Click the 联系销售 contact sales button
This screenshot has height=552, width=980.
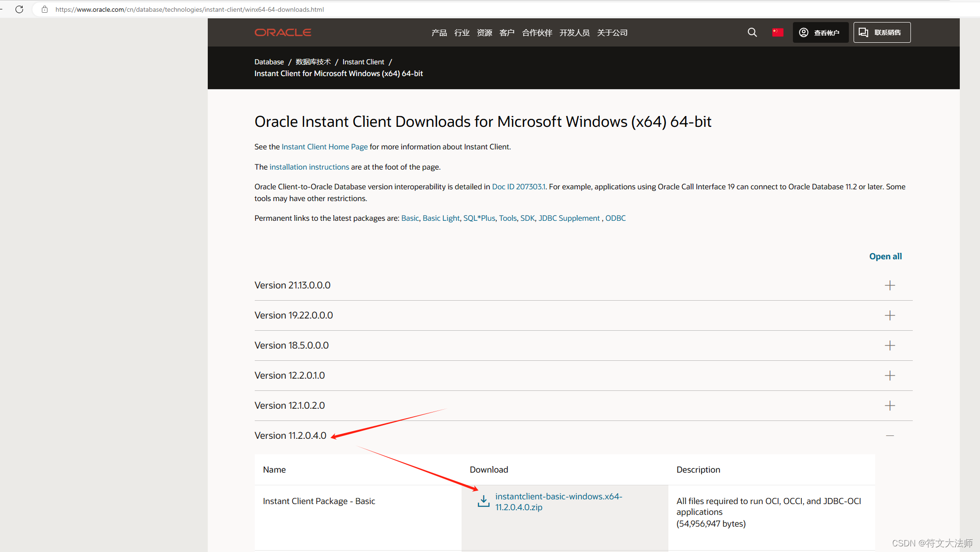(882, 32)
